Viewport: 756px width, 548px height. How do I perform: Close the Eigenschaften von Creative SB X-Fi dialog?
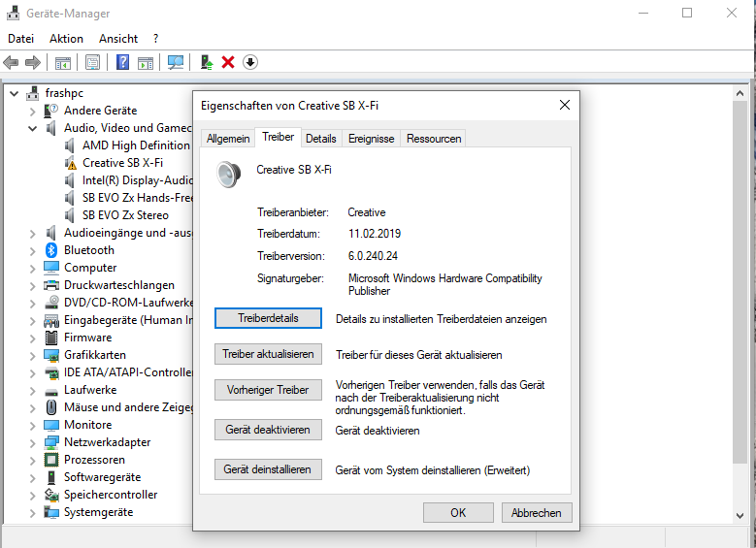point(565,105)
